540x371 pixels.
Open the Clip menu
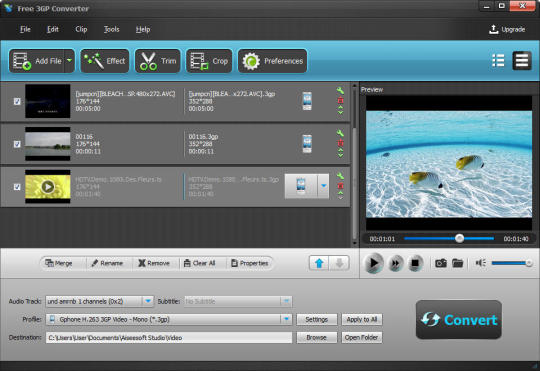click(x=81, y=29)
